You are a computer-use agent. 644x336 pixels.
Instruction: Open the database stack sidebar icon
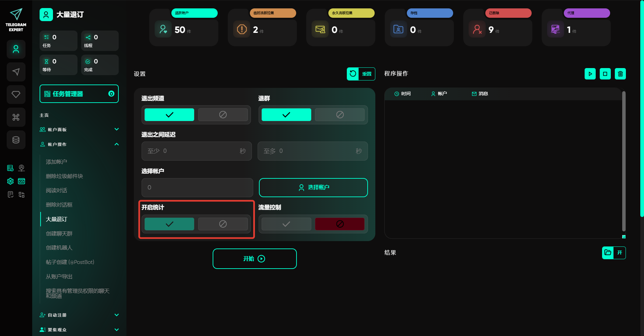point(16,140)
